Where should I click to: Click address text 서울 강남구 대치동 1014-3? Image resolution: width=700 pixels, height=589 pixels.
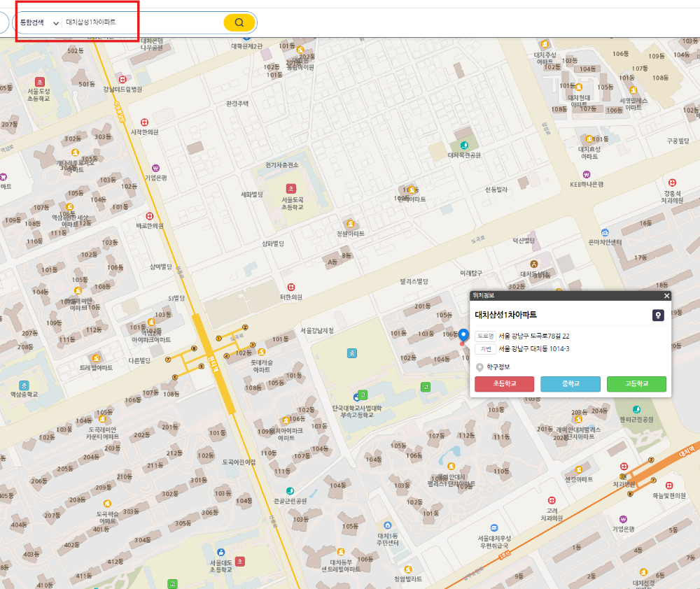(x=534, y=349)
